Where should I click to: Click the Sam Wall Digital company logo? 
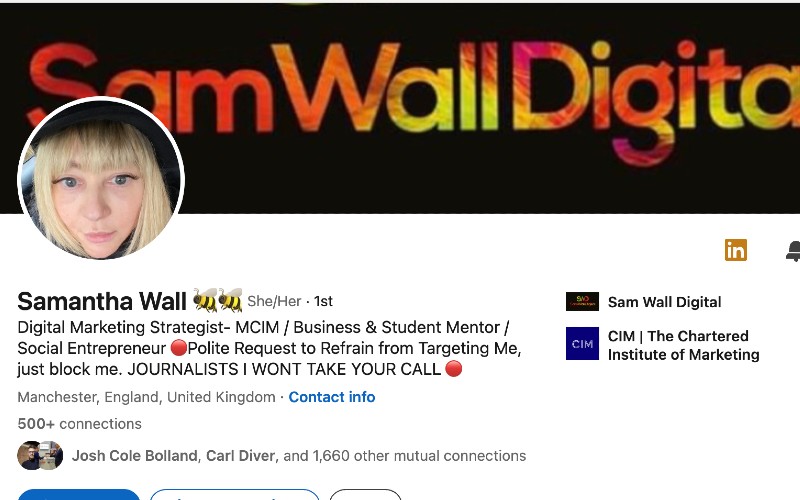pos(582,302)
